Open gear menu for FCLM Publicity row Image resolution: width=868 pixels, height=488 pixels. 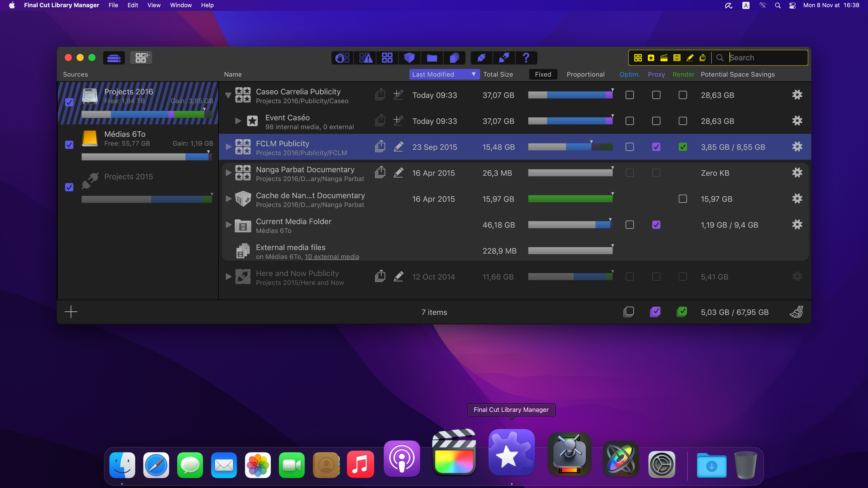click(x=797, y=147)
